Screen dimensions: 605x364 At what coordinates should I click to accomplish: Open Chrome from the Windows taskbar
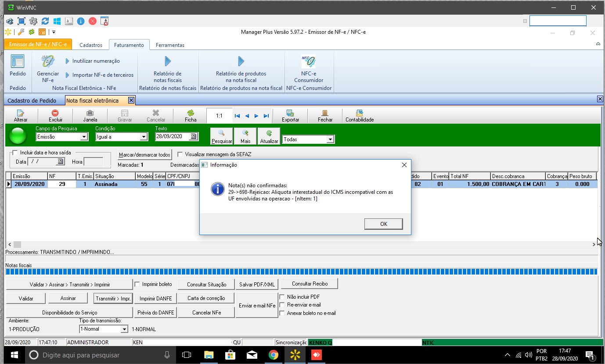(x=273, y=355)
